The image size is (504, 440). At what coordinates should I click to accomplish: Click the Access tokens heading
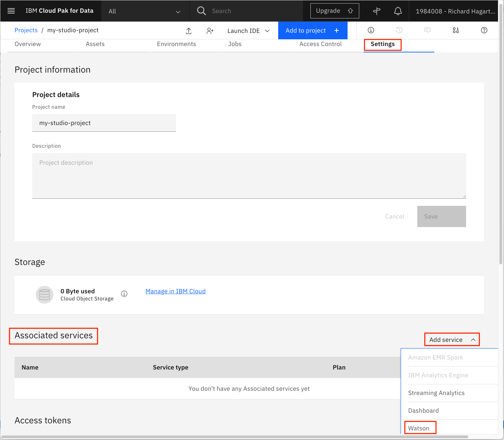(x=43, y=421)
